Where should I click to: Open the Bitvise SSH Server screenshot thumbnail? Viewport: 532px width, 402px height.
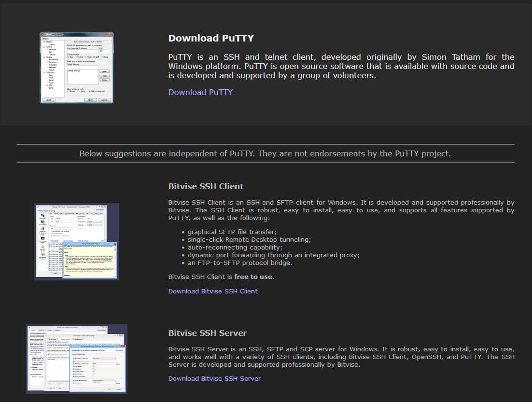(x=77, y=359)
